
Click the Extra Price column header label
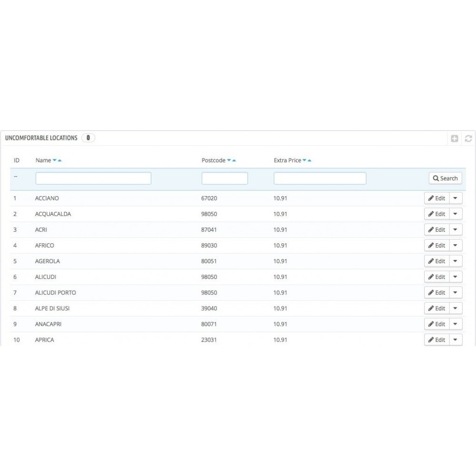coord(287,160)
